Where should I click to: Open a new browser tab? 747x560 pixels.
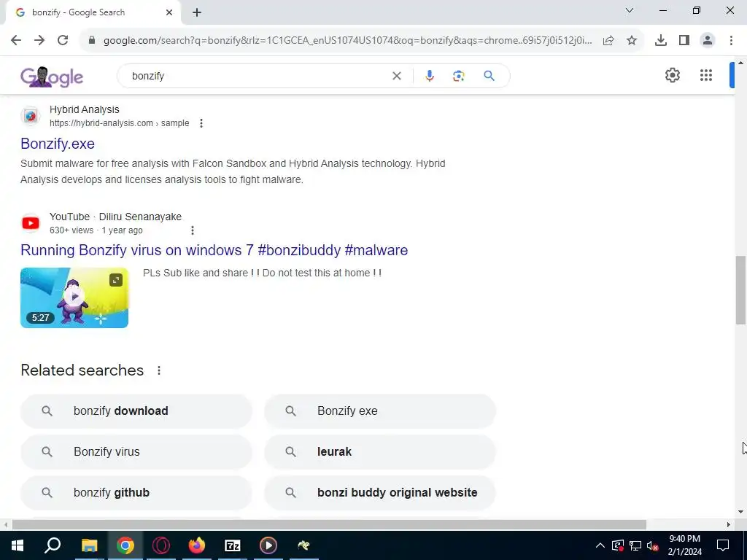(x=197, y=12)
